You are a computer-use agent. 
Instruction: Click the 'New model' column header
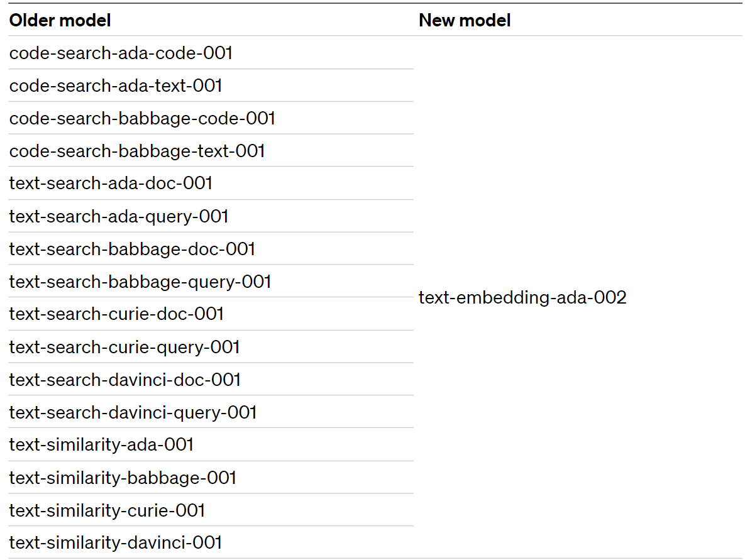tap(465, 20)
